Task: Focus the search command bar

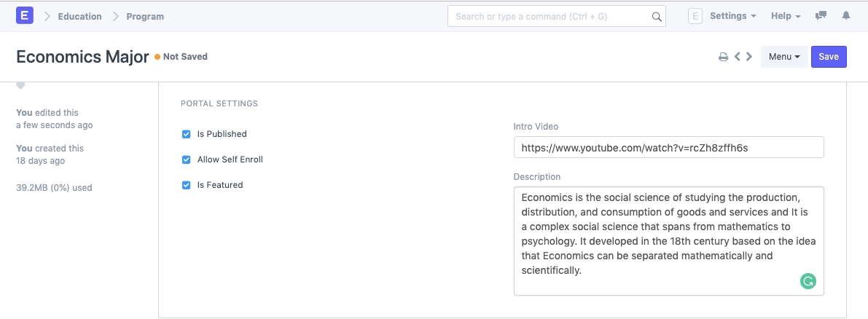Action: [x=550, y=16]
